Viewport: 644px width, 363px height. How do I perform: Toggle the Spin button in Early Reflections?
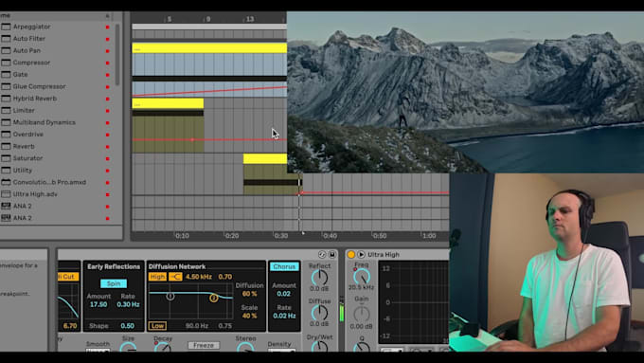tap(114, 283)
